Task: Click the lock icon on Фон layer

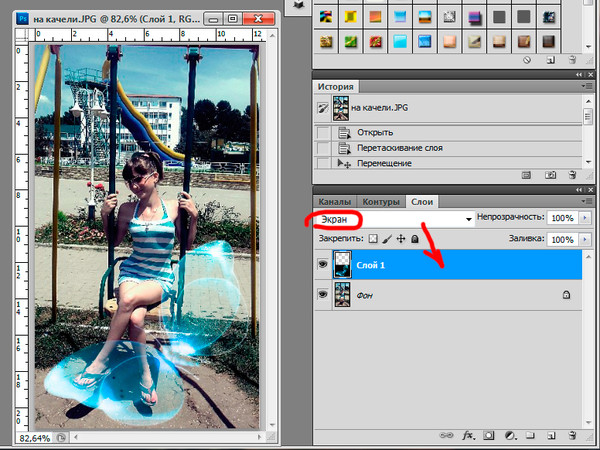Action: coord(566,295)
